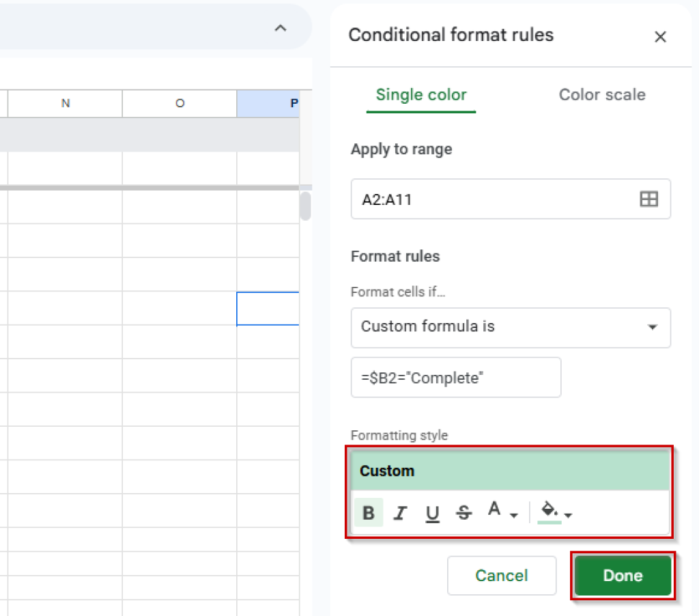Viewport: 699px width, 616px height.
Task: Confirm the rule with Done
Action: pos(622,576)
